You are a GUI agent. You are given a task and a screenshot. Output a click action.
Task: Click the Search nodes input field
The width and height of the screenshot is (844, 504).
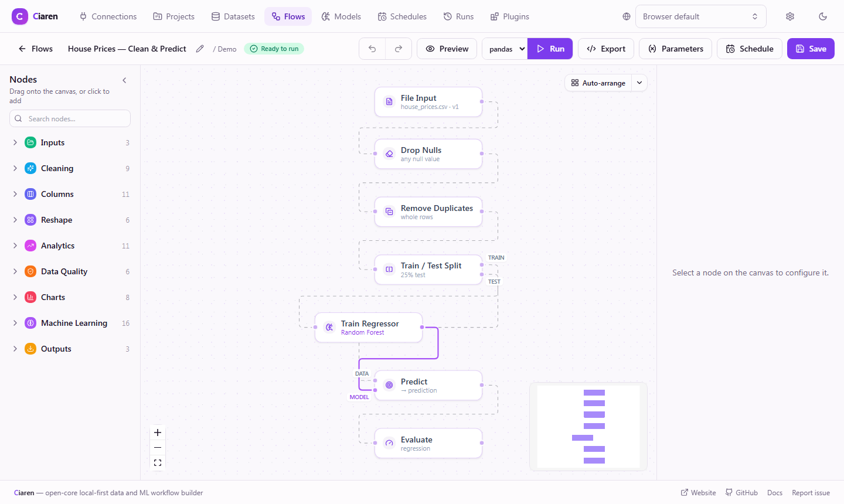pos(70,118)
